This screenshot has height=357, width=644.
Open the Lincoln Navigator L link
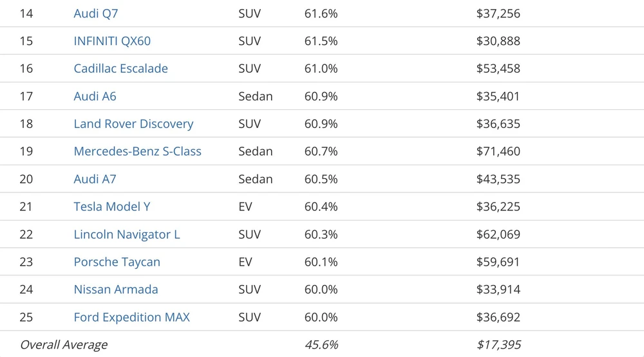click(x=127, y=235)
